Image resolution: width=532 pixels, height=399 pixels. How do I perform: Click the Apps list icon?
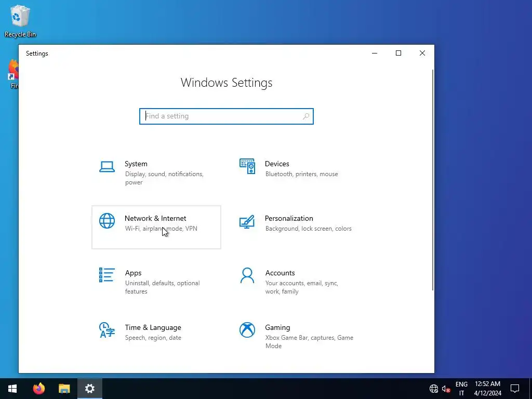coord(107,275)
